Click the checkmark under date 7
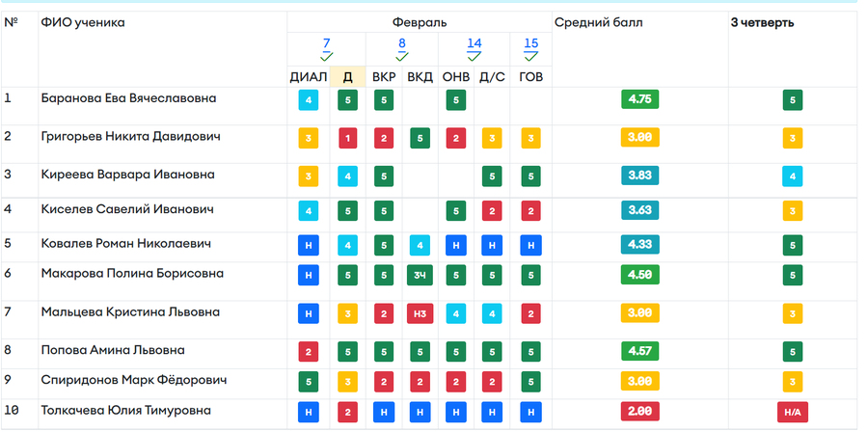868x432 pixels. tap(327, 57)
